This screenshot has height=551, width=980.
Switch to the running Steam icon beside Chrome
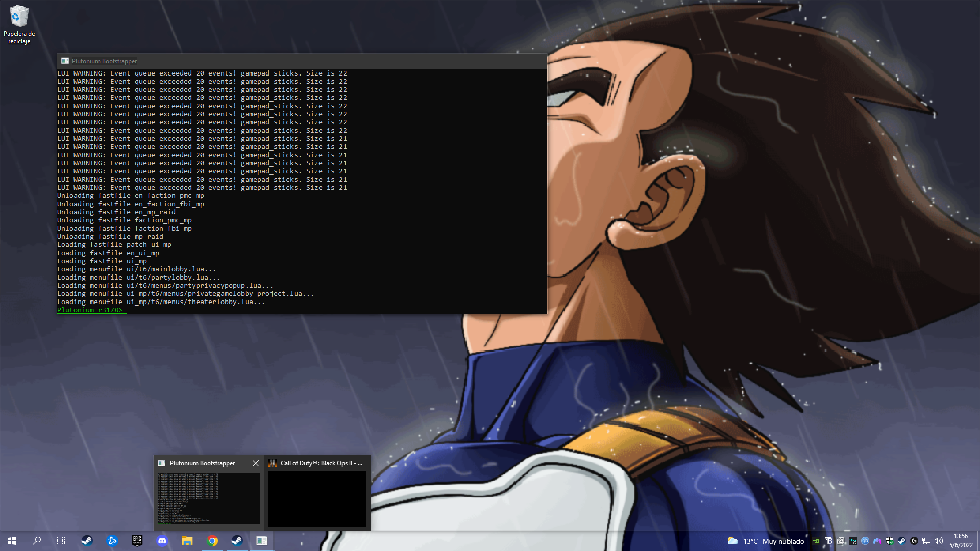coord(237,541)
